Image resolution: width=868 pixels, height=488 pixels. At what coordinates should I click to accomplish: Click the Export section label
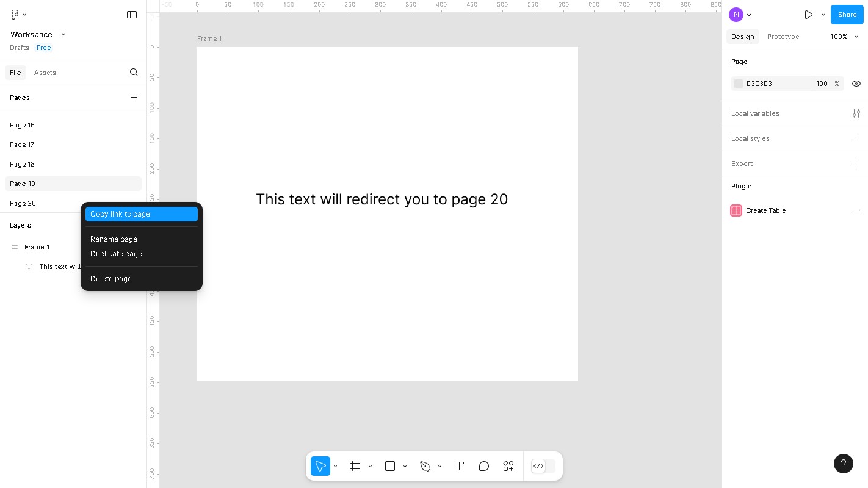(742, 163)
